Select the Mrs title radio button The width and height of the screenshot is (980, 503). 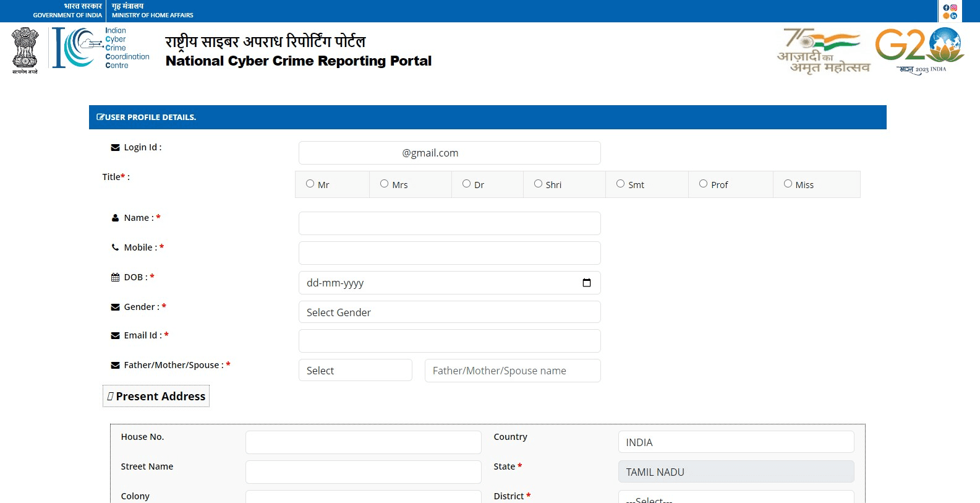coord(384,184)
